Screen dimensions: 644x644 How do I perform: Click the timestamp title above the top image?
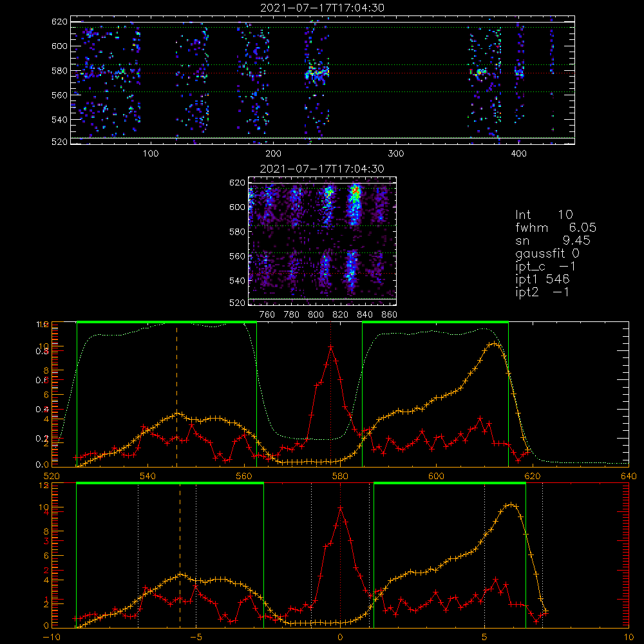[322, 7]
